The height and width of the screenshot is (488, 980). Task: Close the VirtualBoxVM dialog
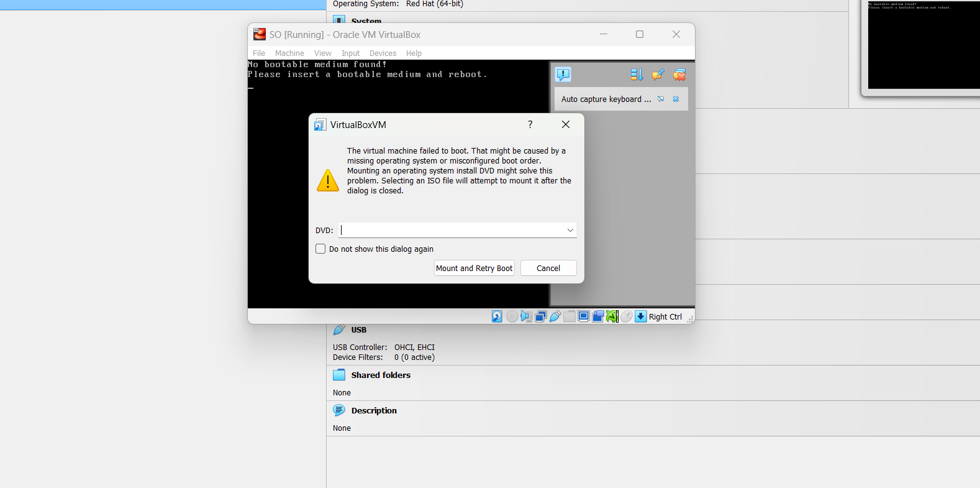point(566,124)
